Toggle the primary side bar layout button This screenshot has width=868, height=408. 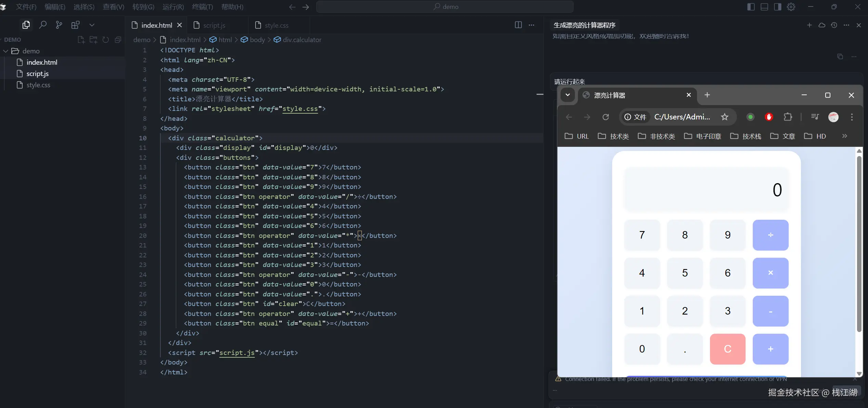tap(751, 7)
